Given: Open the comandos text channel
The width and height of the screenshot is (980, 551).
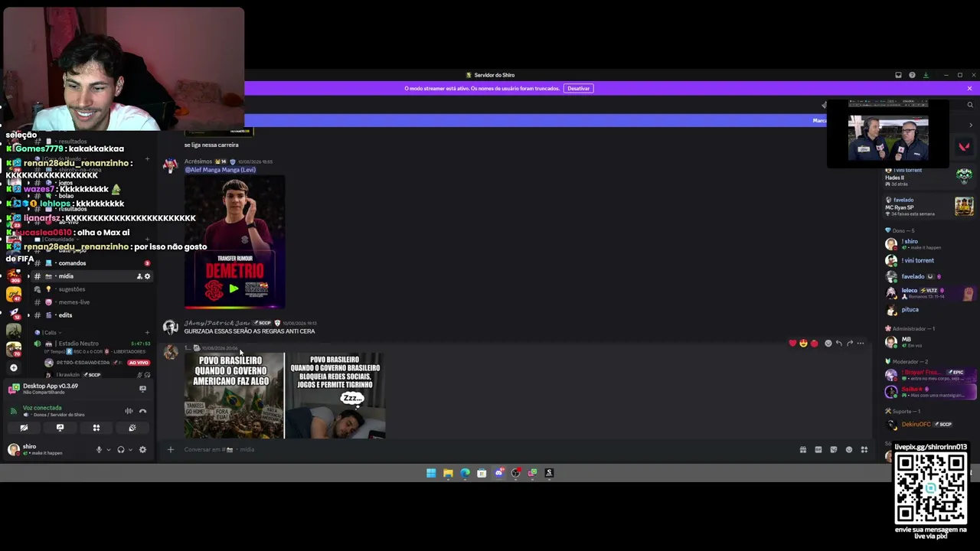Looking at the screenshot, I should point(90,263).
